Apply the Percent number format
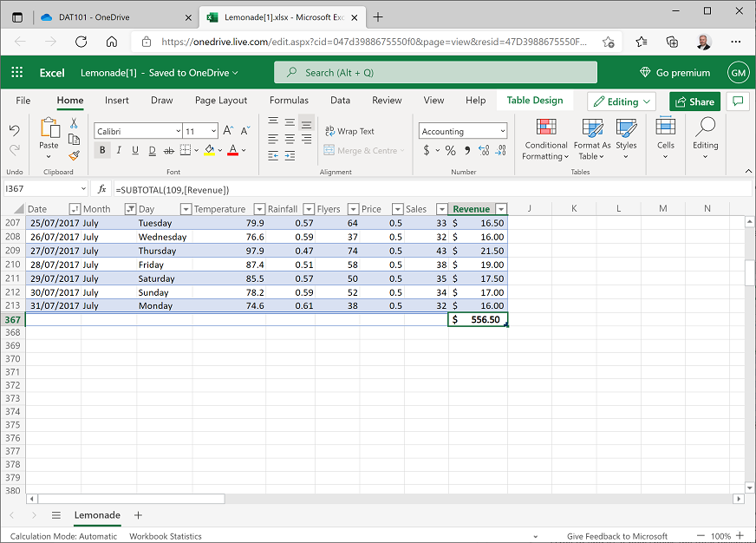Screen dimensions: 756x543 (x=449, y=149)
